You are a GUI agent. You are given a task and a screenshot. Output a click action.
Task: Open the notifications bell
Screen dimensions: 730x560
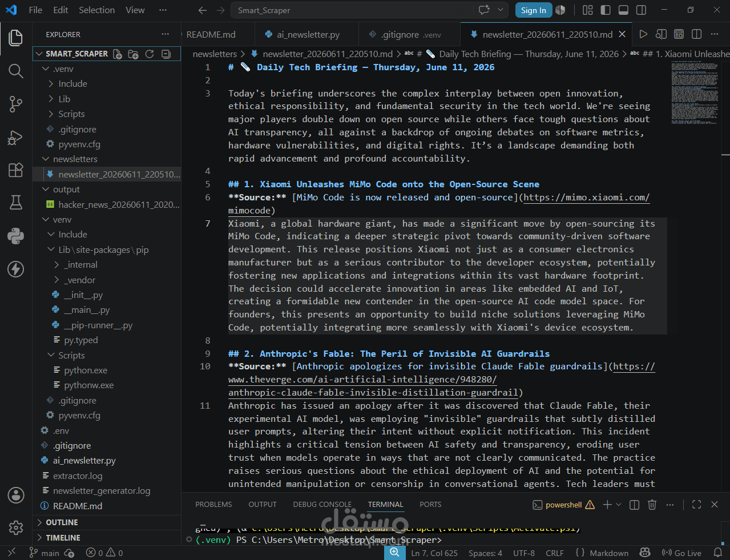point(718,553)
